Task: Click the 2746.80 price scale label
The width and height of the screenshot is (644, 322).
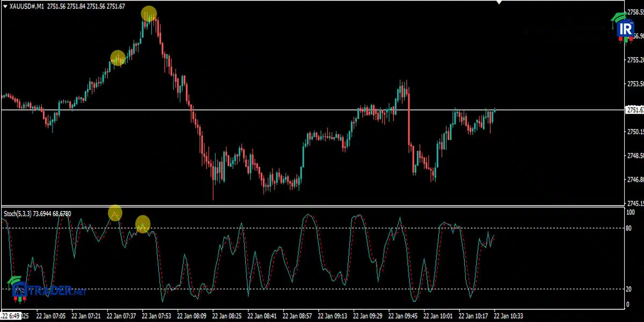Action: (635, 180)
